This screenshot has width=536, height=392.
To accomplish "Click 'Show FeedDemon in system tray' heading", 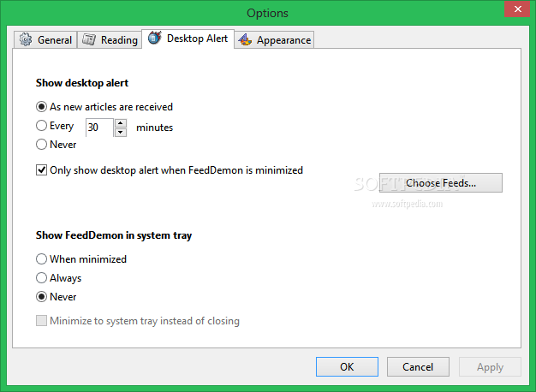I will coord(114,235).
